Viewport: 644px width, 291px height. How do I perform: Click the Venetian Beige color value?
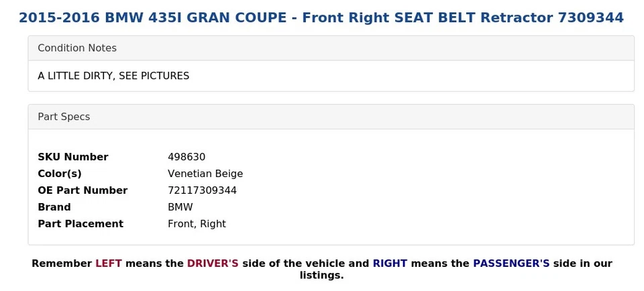(205, 174)
